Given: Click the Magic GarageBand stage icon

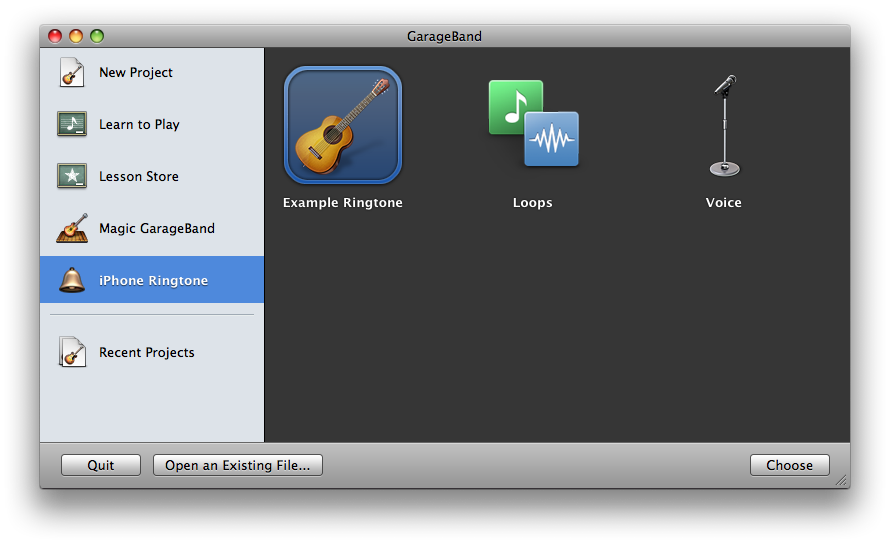Looking at the screenshot, I should [x=72, y=228].
